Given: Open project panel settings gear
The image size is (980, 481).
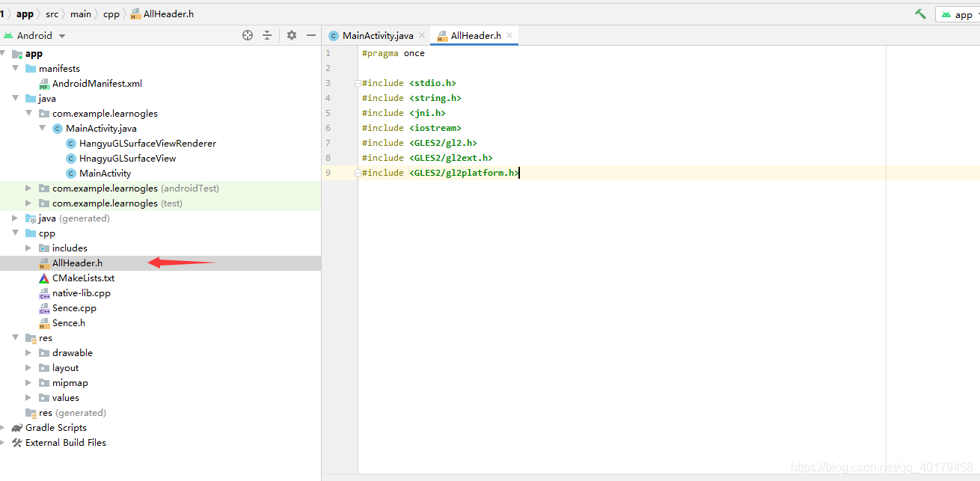Looking at the screenshot, I should pyautogui.click(x=292, y=35).
